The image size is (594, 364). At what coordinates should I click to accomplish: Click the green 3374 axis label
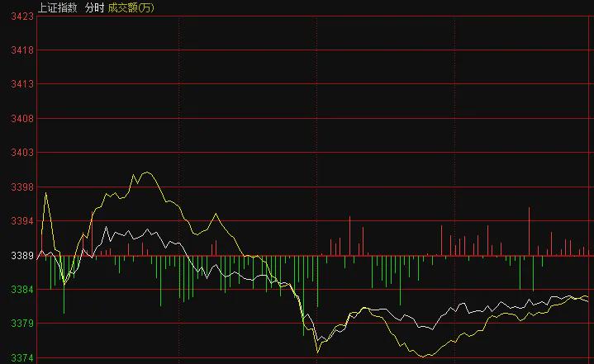[x=22, y=358]
